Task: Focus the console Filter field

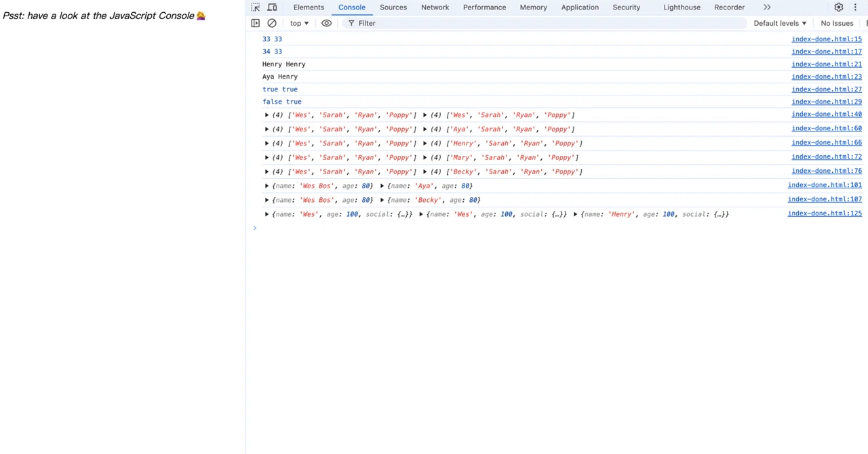Action: (x=543, y=23)
